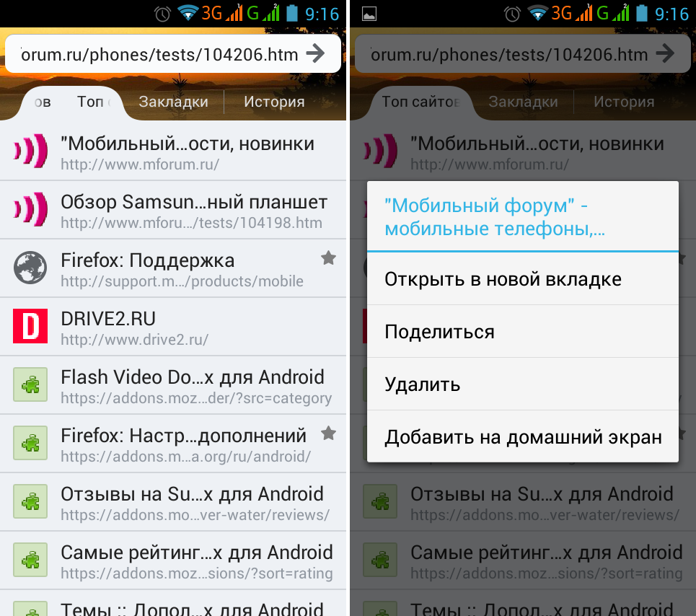Tap alarm clock icon, left status bar
This screenshot has width=696, height=616.
coord(162,14)
